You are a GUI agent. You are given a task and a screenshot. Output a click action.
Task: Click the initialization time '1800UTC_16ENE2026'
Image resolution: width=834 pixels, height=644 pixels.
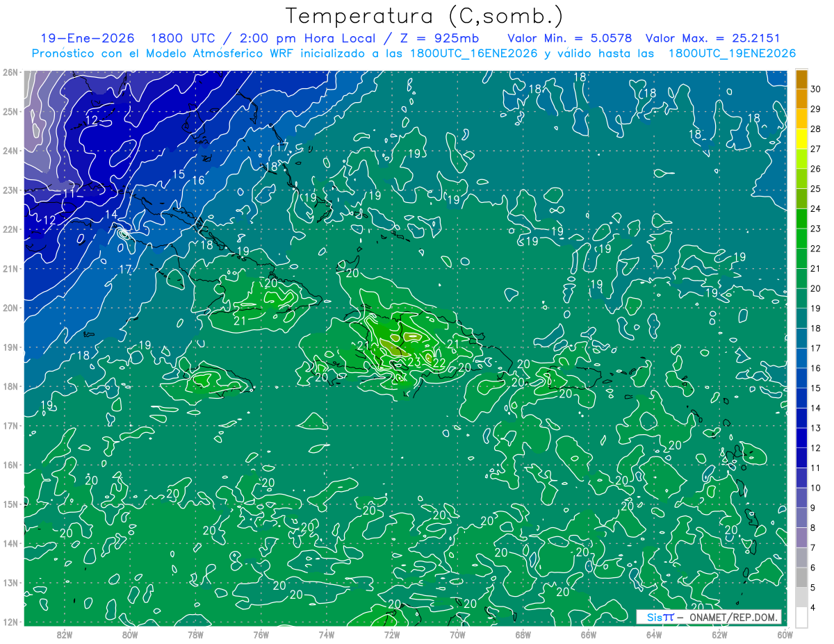(473, 53)
